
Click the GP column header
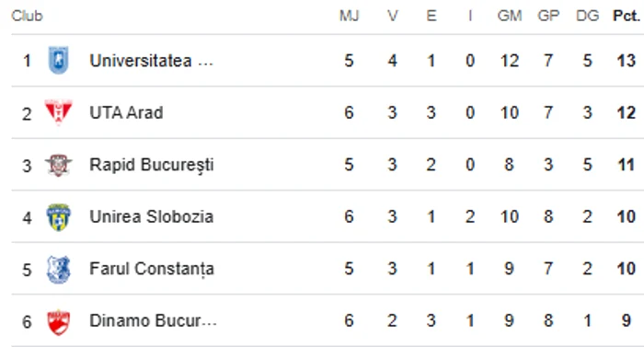pyautogui.click(x=548, y=16)
